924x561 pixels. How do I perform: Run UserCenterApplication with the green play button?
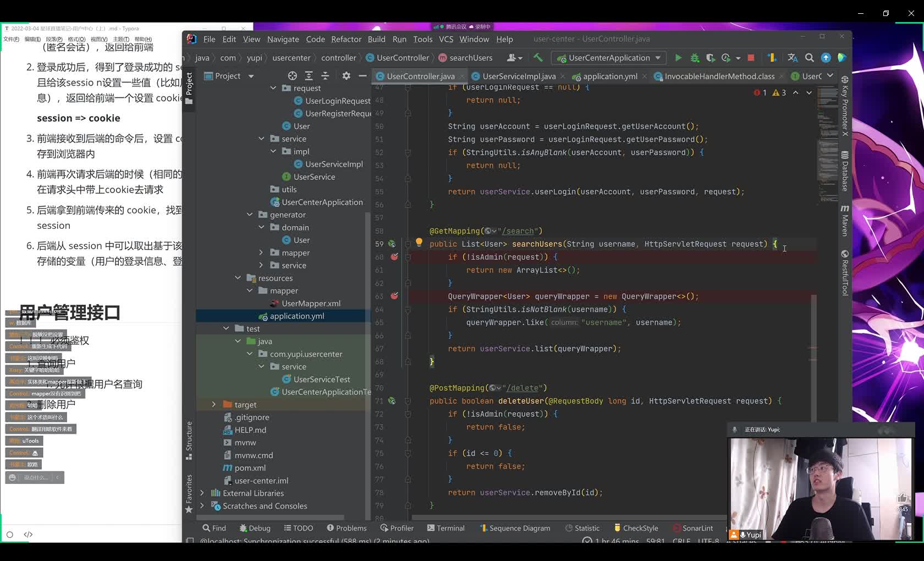[x=678, y=58]
